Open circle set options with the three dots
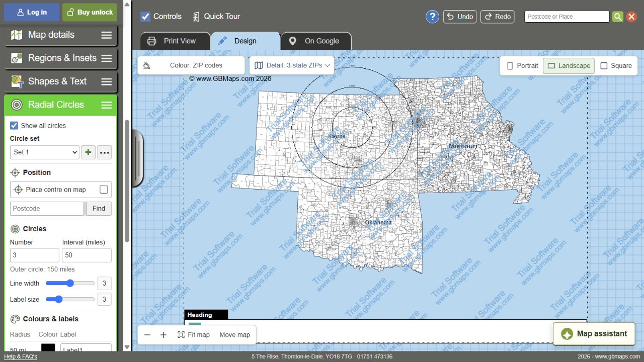Image resolution: width=644 pixels, height=362 pixels. coord(104,152)
